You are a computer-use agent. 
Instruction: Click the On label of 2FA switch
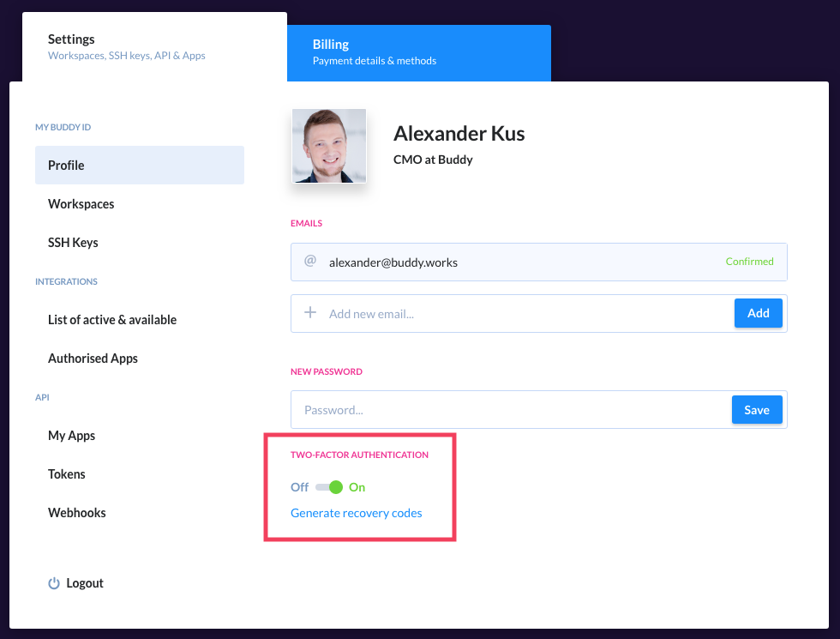point(357,487)
